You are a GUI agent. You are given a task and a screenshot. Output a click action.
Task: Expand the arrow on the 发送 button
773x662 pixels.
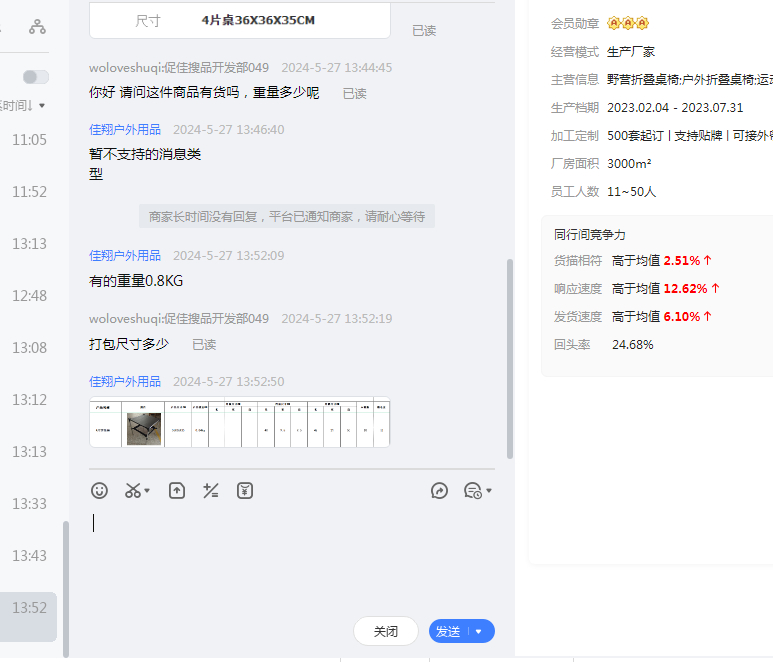(479, 632)
